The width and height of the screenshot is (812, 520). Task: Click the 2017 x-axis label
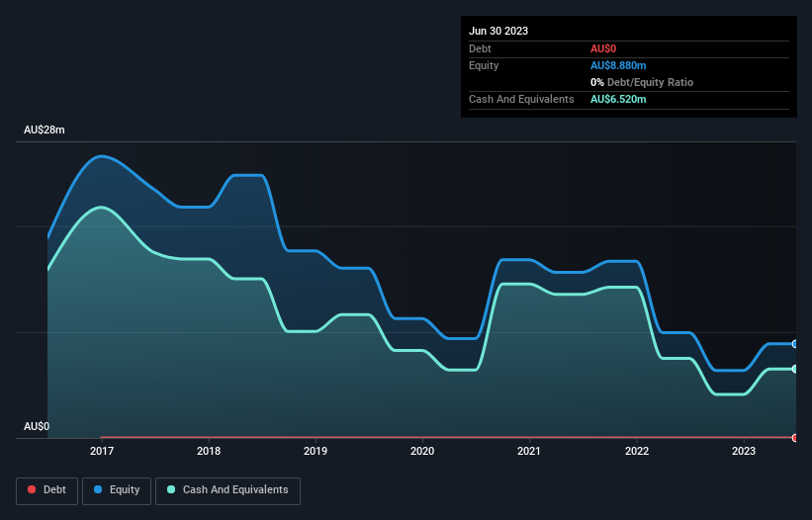pyautogui.click(x=102, y=451)
